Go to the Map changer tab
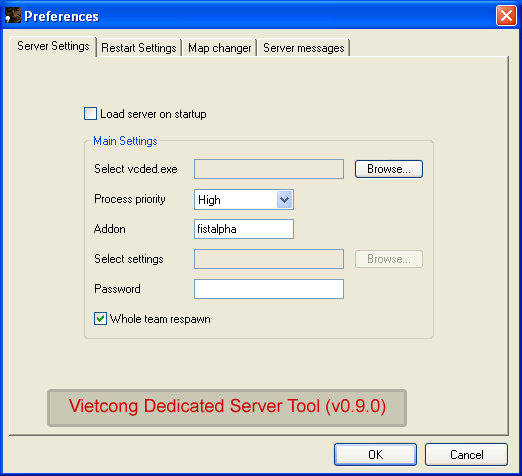This screenshot has width=522, height=476. pos(219,48)
